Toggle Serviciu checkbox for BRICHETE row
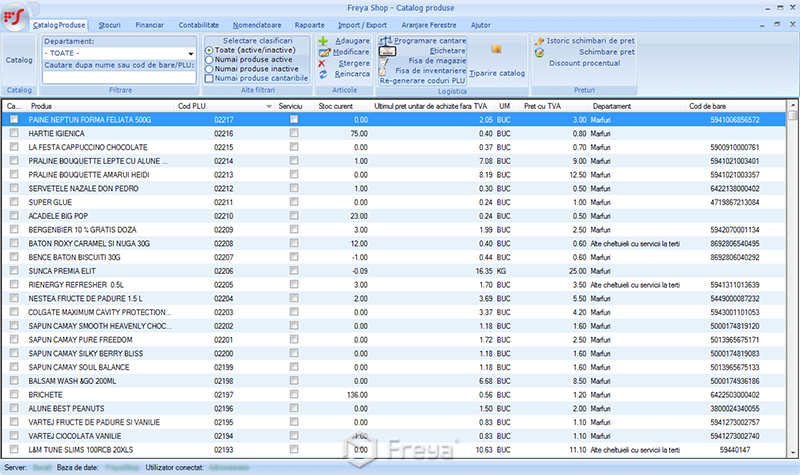 point(294,394)
